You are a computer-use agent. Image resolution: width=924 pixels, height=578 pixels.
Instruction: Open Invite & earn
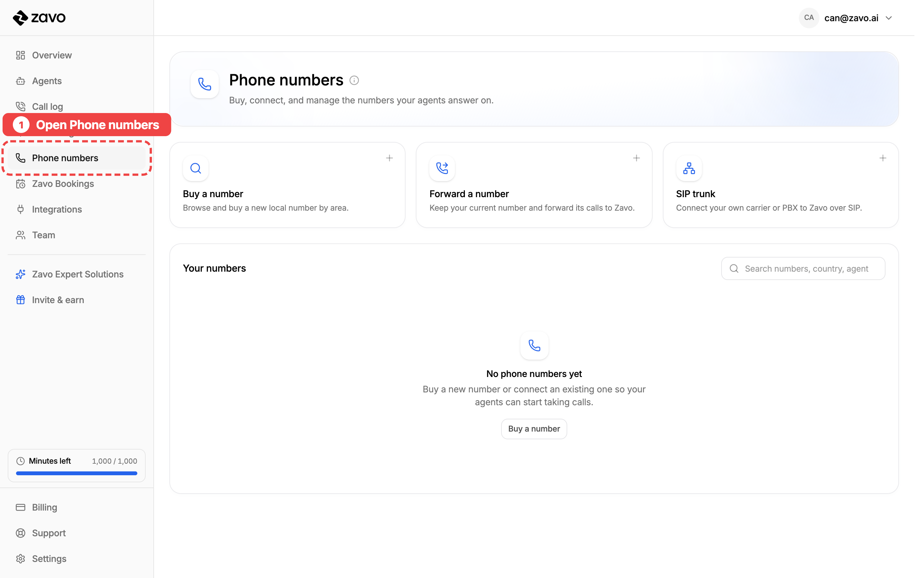coord(76,300)
